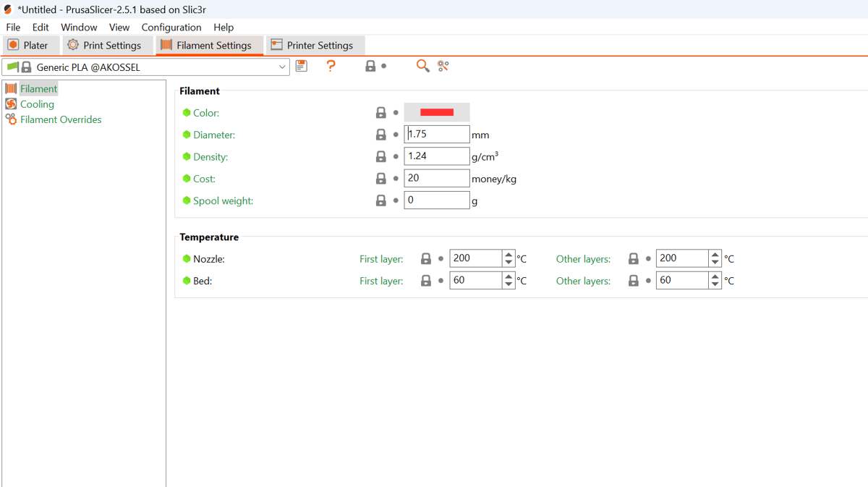
Task: Increase Nozzle other layers temperature
Action: [x=715, y=254]
